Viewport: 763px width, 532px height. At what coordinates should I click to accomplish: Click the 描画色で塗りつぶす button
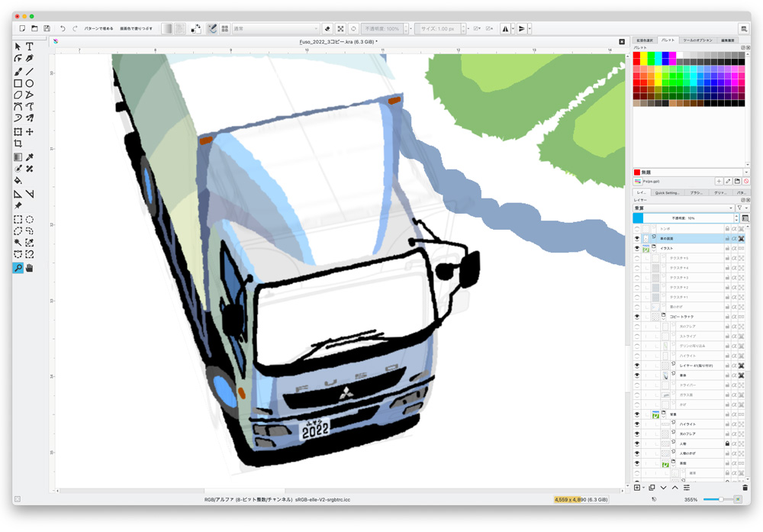pyautogui.click(x=137, y=29)
